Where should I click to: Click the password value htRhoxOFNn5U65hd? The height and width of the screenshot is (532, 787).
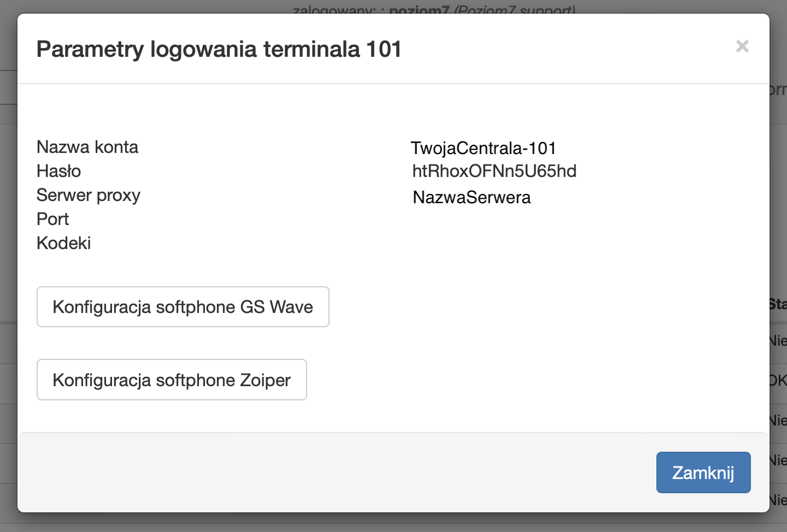(494, 171)
